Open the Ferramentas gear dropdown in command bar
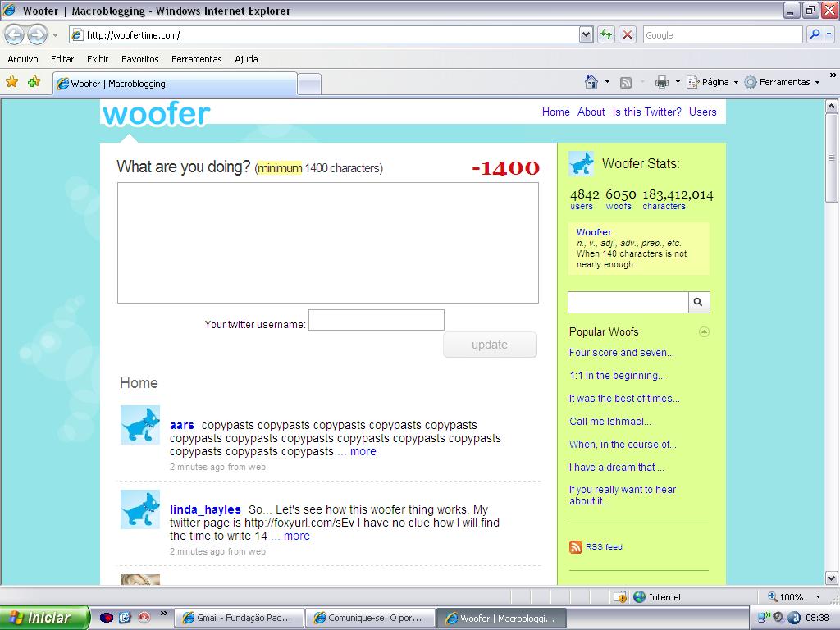Screen dimensions: 840x630 coord(782,82)
